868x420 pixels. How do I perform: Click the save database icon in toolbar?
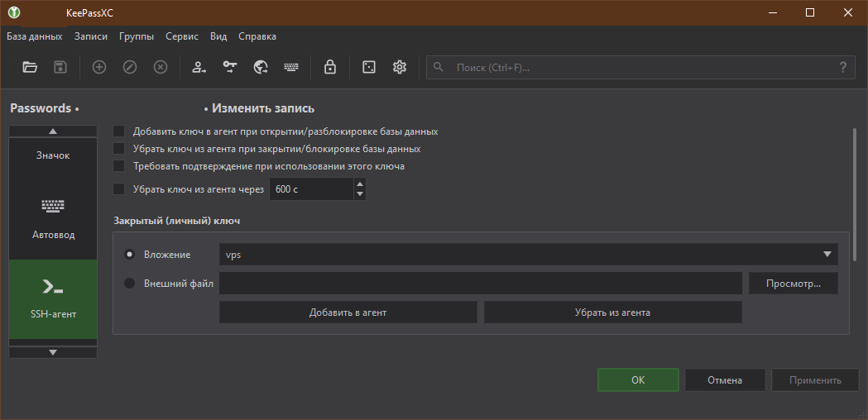(60, 67)
